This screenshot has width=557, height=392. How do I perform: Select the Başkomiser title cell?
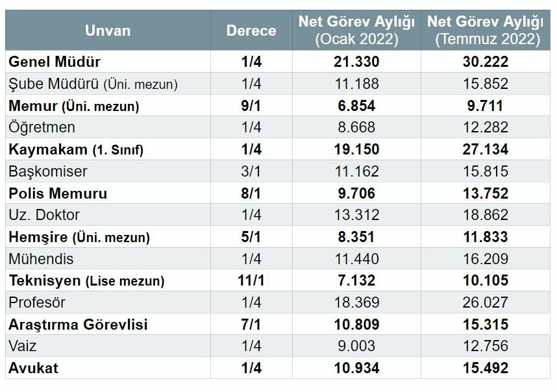[48, 172]
